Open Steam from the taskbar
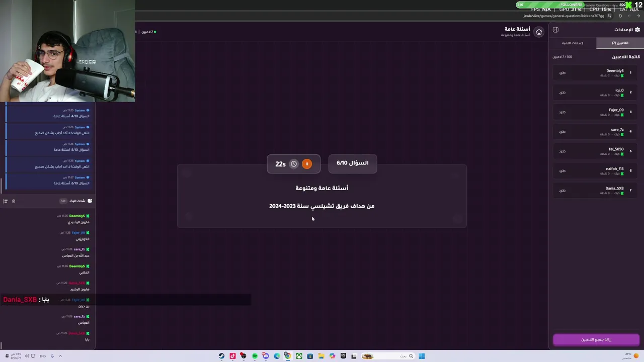 click(221, 356)
